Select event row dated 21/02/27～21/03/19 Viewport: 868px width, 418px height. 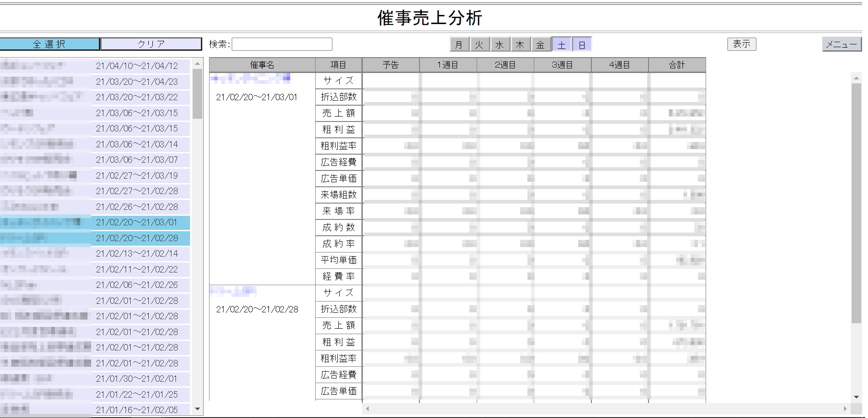pos(95,175)
